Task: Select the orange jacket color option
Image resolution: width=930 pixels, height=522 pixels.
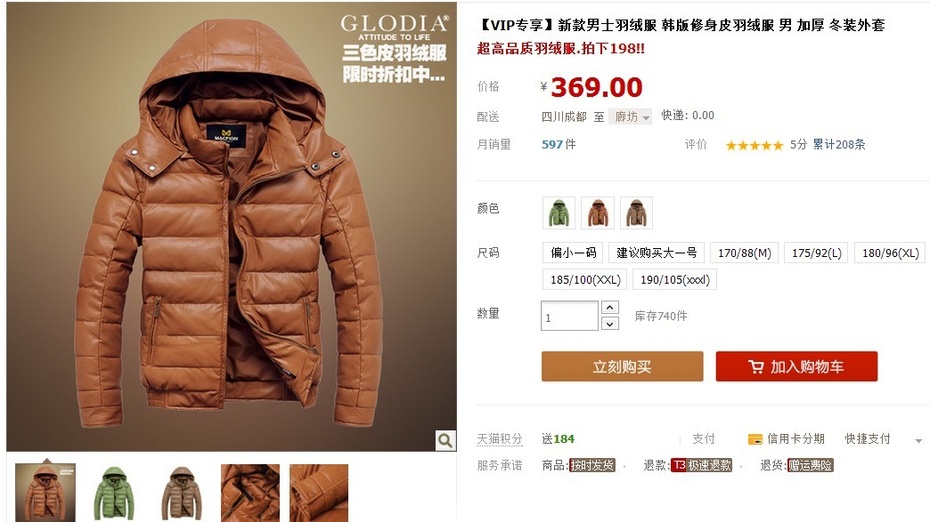Action: point(598,213)
